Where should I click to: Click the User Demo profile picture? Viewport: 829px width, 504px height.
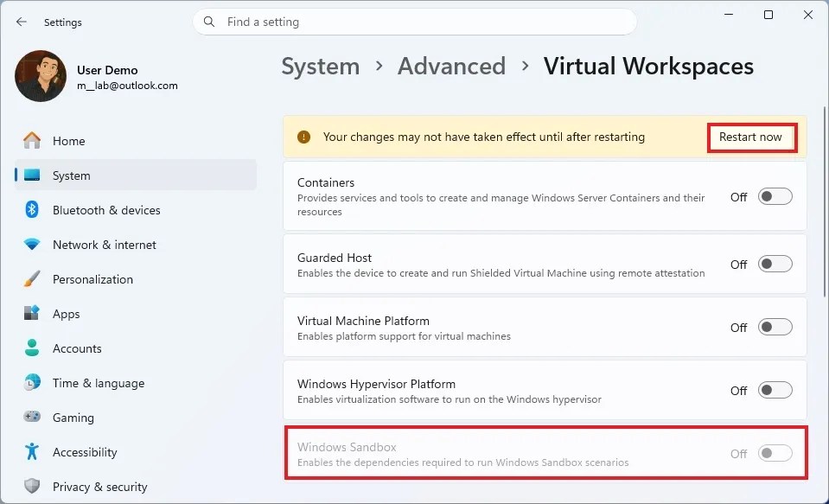coord(41,76)
